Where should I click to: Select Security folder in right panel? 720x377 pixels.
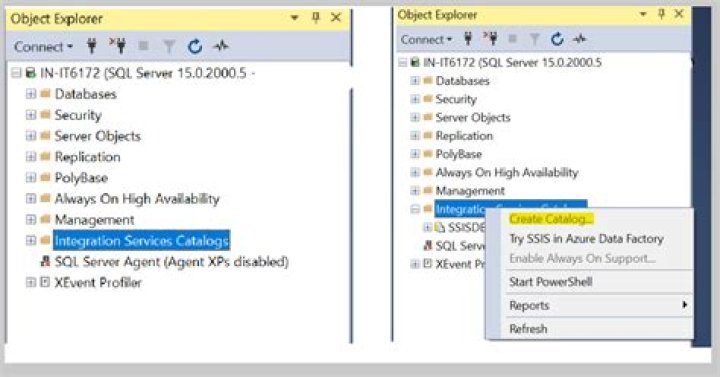[456, 99]
